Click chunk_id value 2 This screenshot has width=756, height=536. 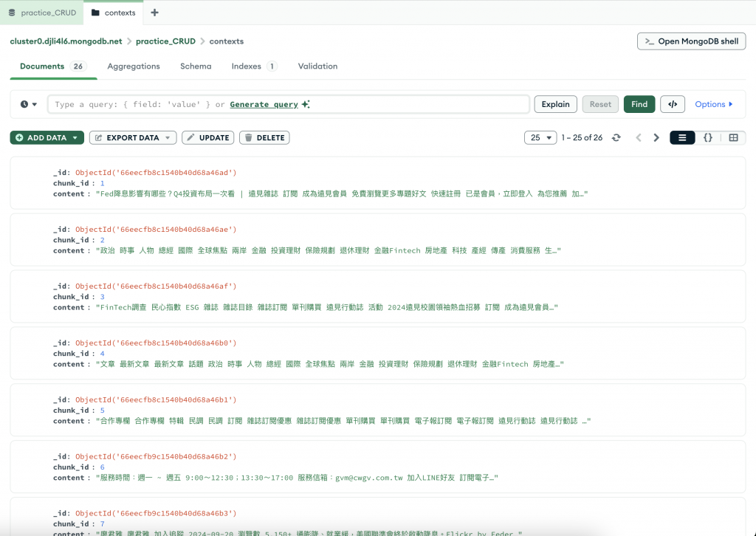pos(102,240)
